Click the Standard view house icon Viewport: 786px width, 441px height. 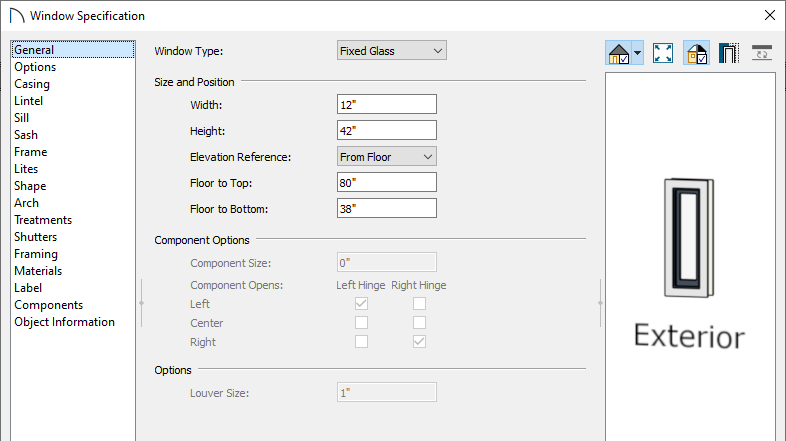(x=619, y=53)
